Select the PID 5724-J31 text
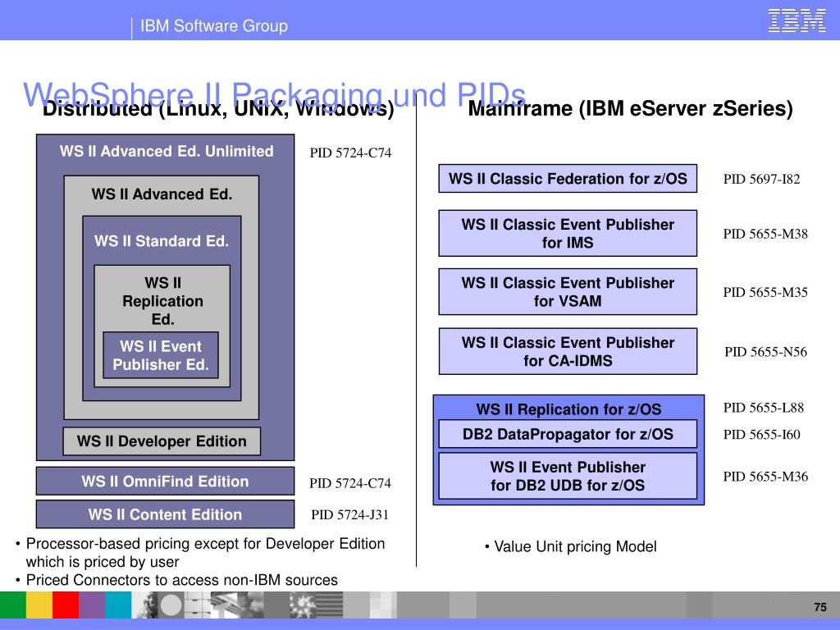This screenshot has width=840, height=630. [349, 515]
